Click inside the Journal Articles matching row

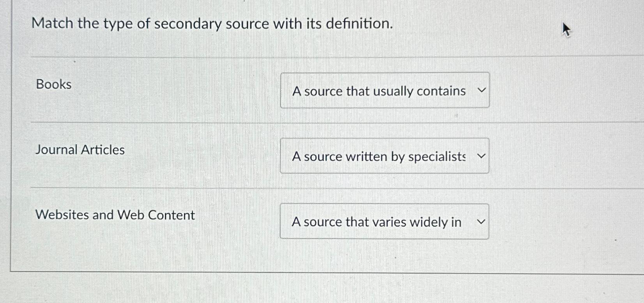point(195,155)
